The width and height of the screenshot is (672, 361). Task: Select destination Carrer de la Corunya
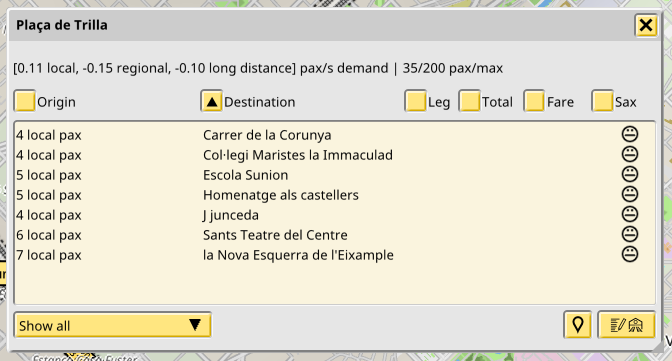[267, 135]
